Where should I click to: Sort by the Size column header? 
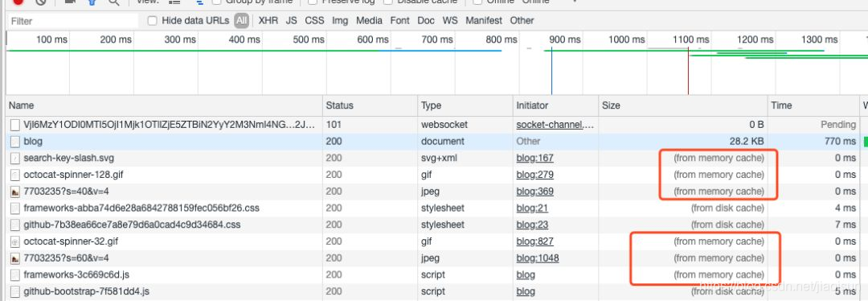684,105
